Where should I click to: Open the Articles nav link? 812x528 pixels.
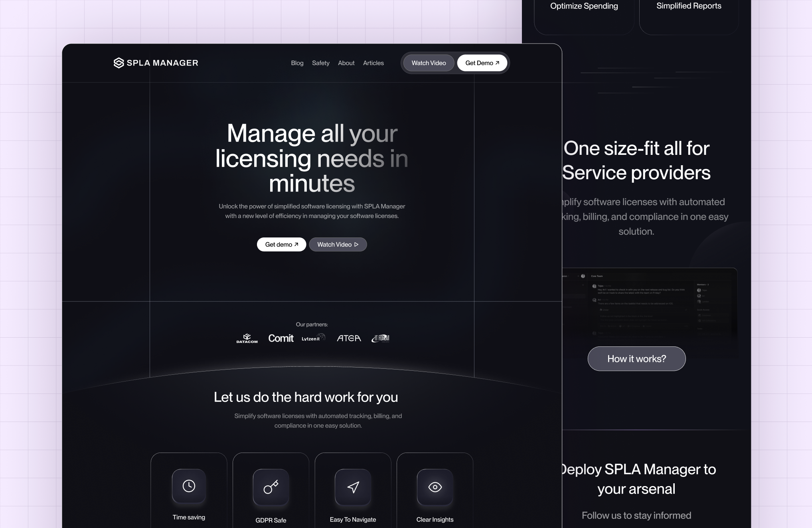(x=373, y=63)
